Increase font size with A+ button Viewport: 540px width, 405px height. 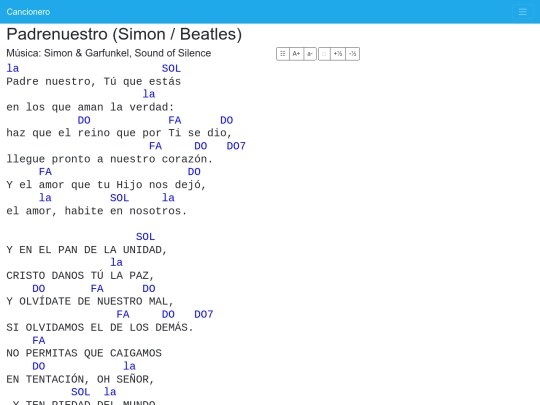click(296, 54)
